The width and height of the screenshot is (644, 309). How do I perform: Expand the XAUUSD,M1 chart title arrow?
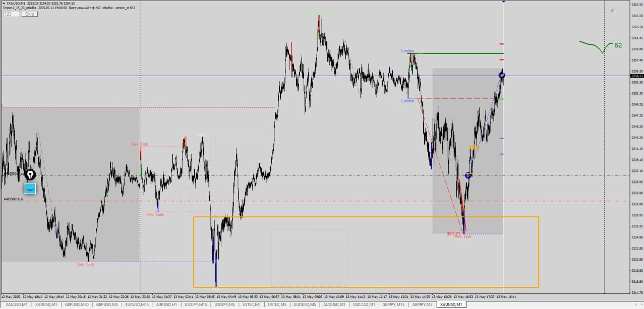4,4
